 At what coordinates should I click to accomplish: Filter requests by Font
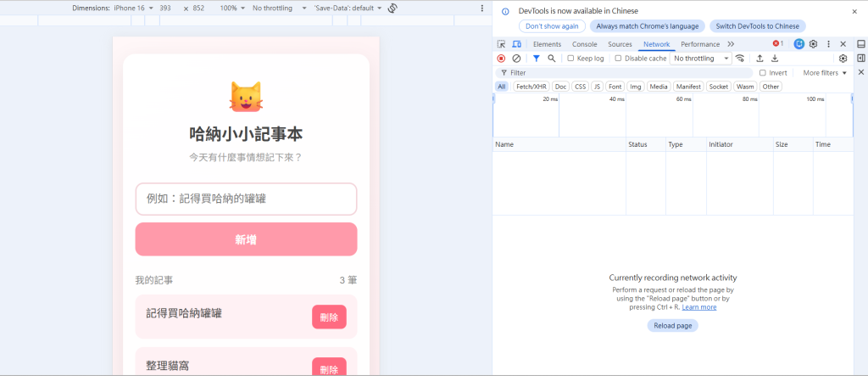tap(615, 87)
